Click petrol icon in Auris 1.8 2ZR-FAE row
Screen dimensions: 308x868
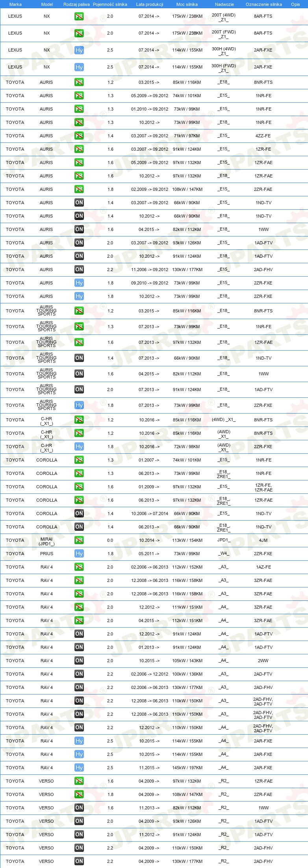(x=79, y=189)
